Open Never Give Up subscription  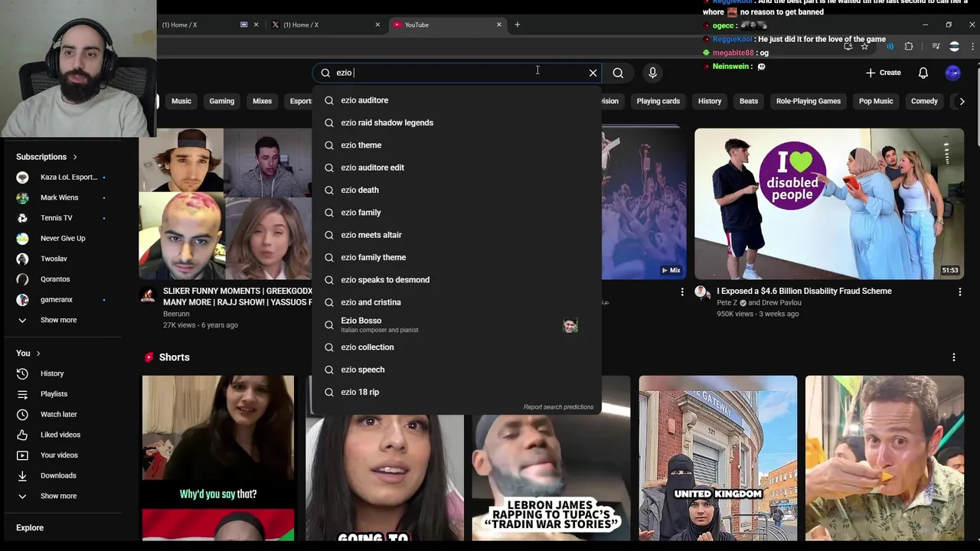(64, 238)
